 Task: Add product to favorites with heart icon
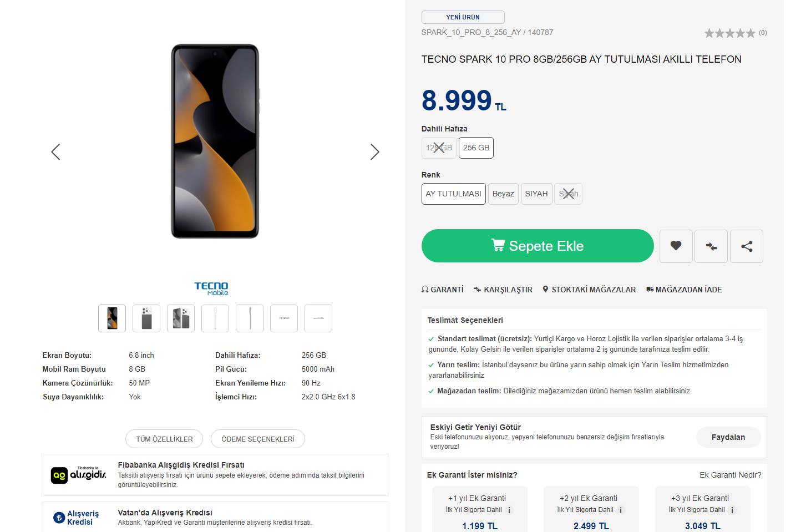click(676, 246)
